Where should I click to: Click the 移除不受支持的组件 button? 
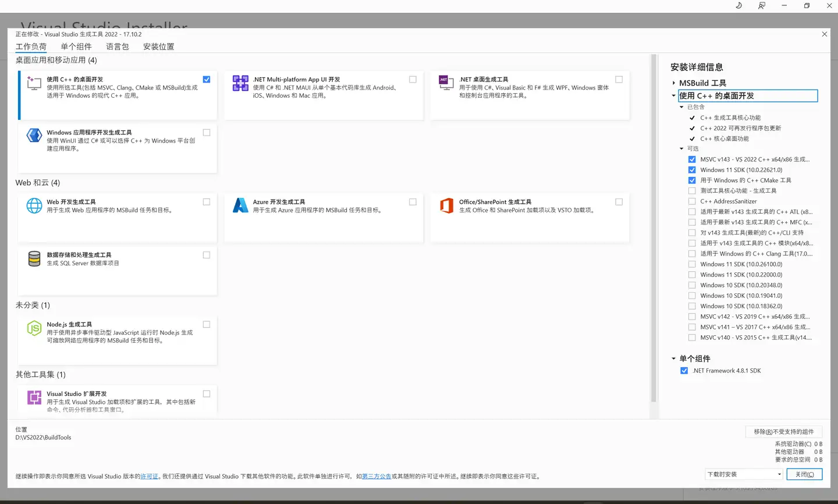point(783,432)
